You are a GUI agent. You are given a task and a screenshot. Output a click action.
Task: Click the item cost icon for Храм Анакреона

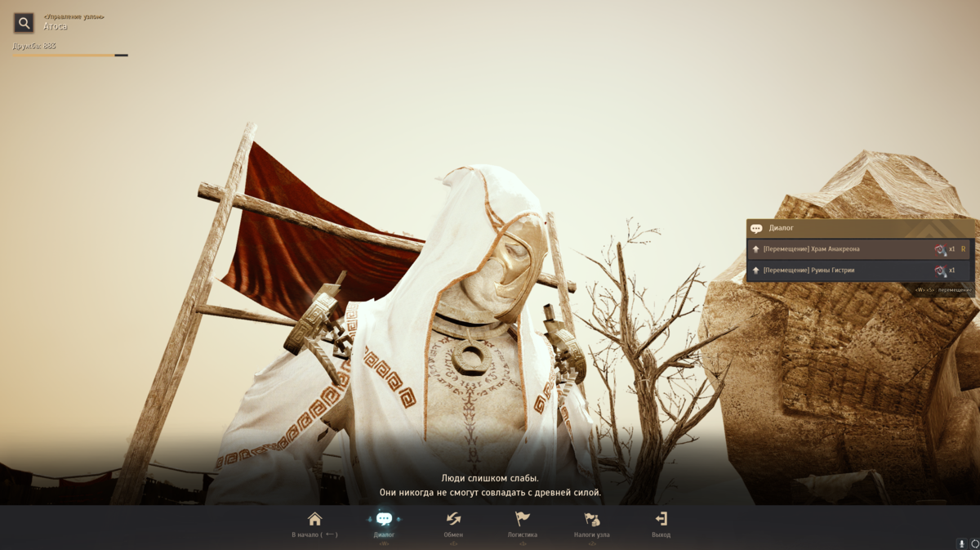point(940,249)
